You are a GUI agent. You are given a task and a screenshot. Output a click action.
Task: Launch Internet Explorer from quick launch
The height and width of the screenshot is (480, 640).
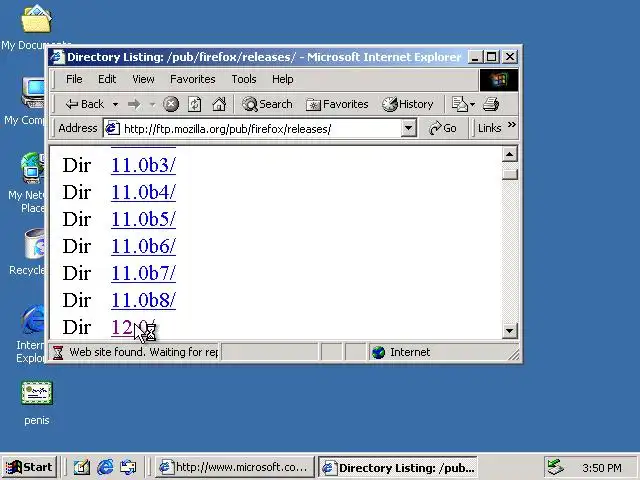coord(105,467)
